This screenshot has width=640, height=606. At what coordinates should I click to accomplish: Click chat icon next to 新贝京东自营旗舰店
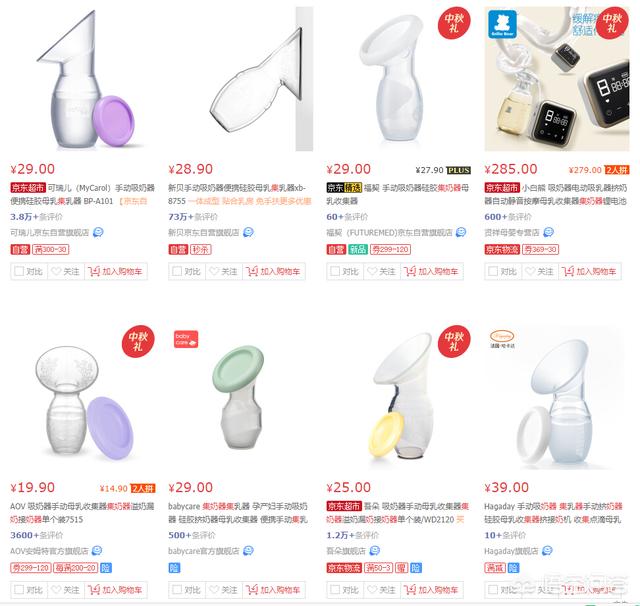(248, 232)
